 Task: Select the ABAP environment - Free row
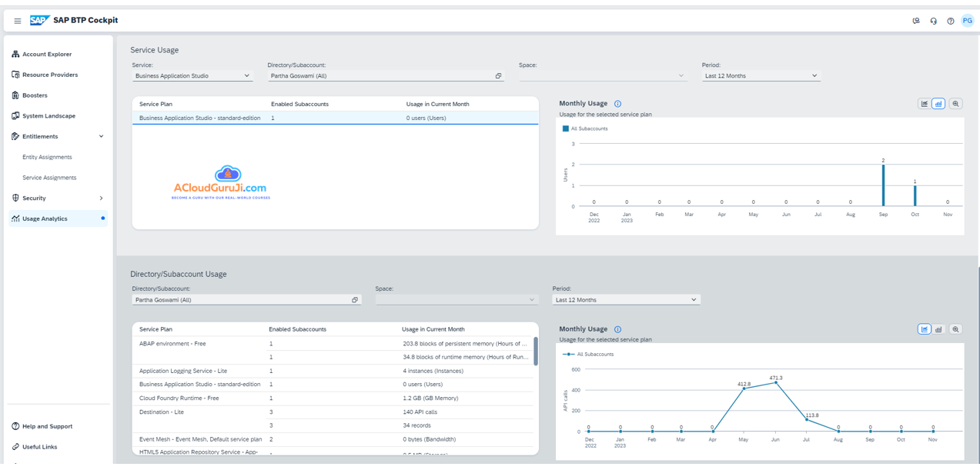[x=172, y=344]
